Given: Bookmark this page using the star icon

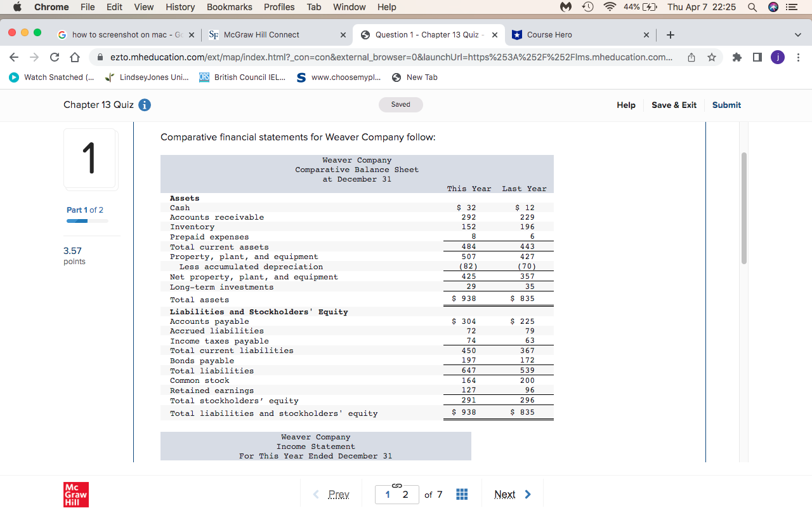Looking at the screenshot, I should click(x=712, y=57).
